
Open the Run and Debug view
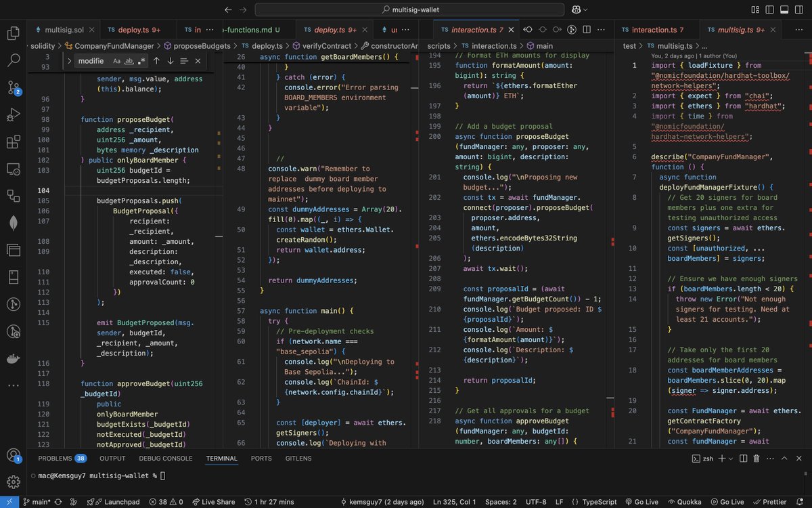13,114
